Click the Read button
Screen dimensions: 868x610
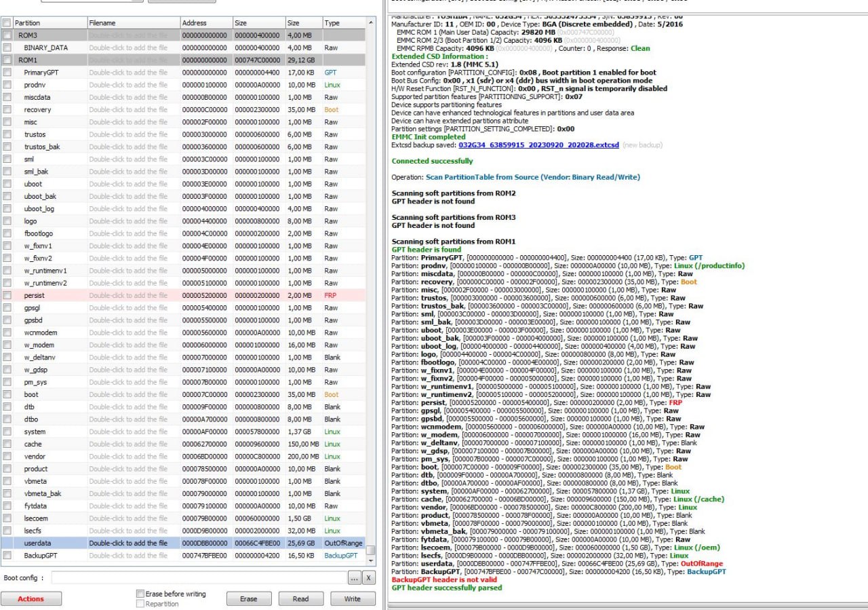[x=300, y=598]
